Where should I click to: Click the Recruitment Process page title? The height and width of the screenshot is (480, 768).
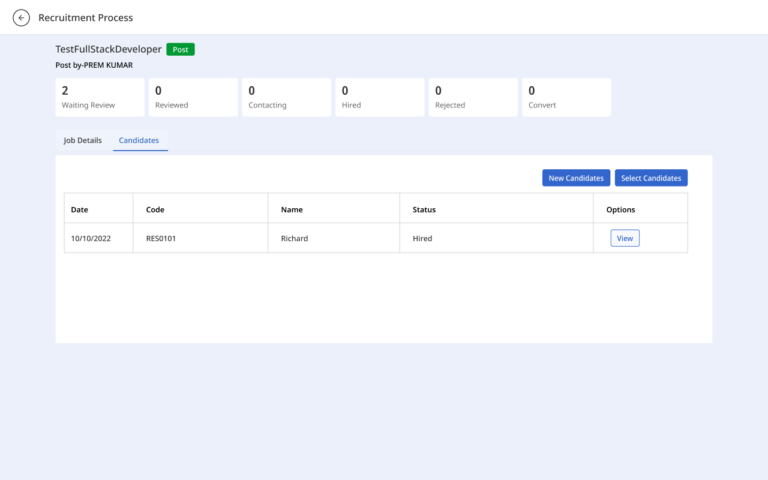coord(86,18)
